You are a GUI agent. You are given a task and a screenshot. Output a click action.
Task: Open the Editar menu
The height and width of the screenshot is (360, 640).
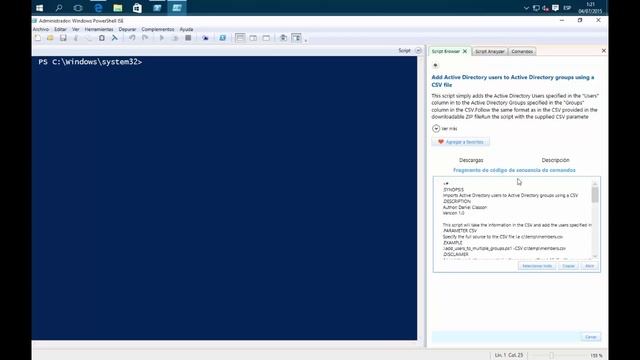coord(60,29)
